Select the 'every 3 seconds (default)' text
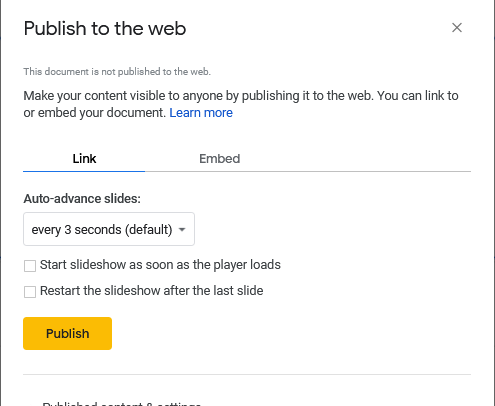Viewport: 495px width, 406px height. pyautogui.click(x=102, y=230)
